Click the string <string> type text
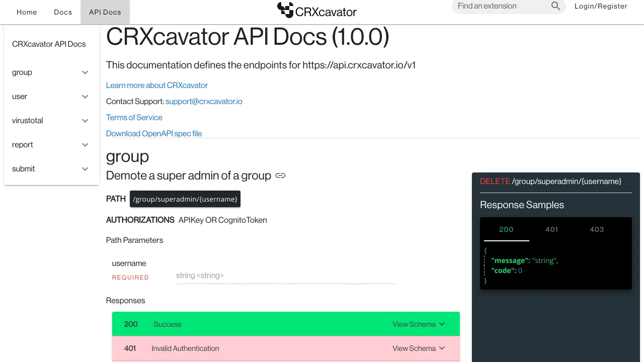Screen dimensions: 644x362 point(200,276)
